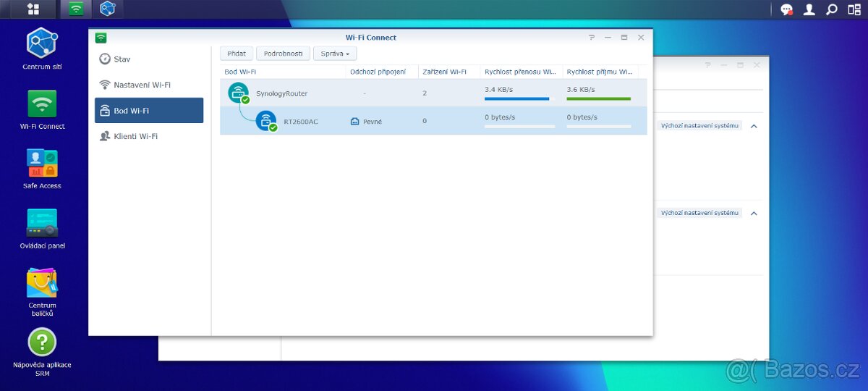
Task: Click lower Výchozí nastavení systému button in back window
Action: (x=699, y=213)
